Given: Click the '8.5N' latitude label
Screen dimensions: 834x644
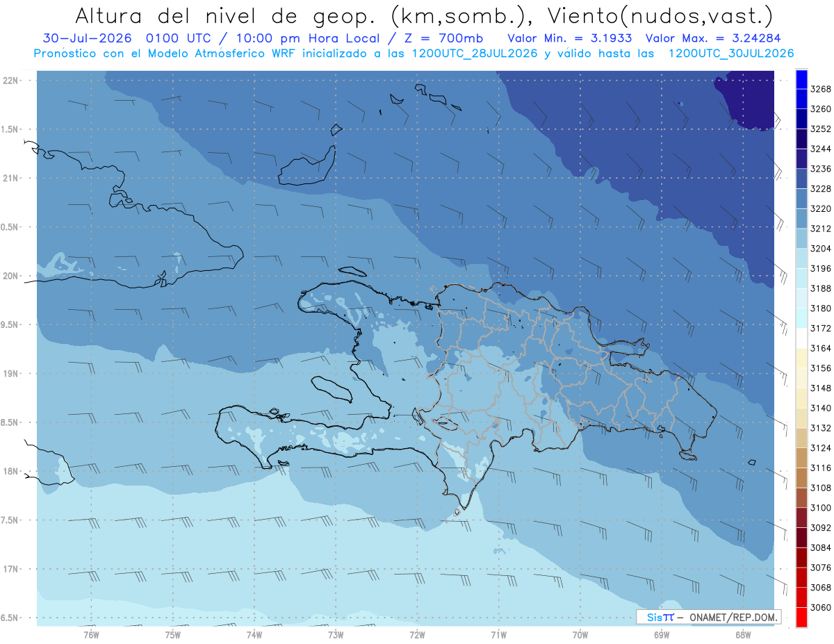Looking at the screenshot, I should point(10,422).
